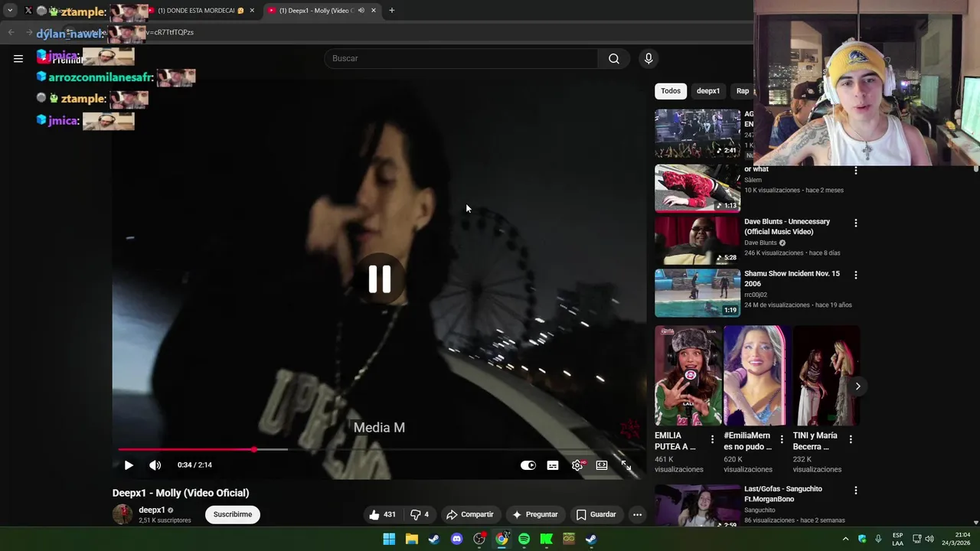Screen dimensions: 980x551
Task: Open the Kick app from the taskbar
Action: pos(547,539)
